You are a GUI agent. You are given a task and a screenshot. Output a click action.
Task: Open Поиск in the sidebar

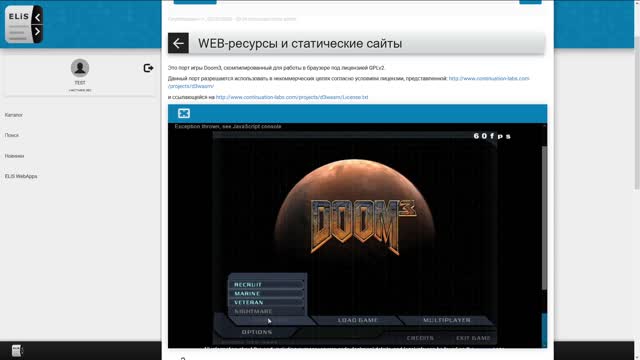(x=12, y=135)
